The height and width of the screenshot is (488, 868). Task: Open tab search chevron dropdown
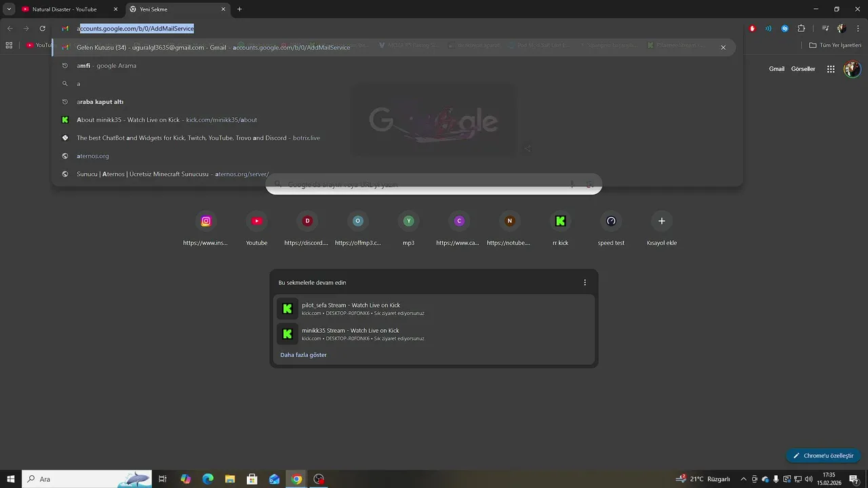coord(9,9)
